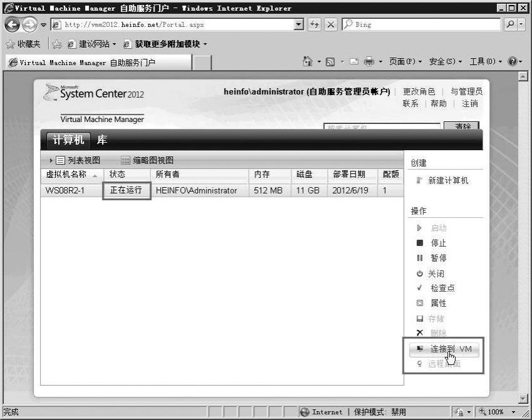
Task: Click the portal computer search field
Action: 382,126
